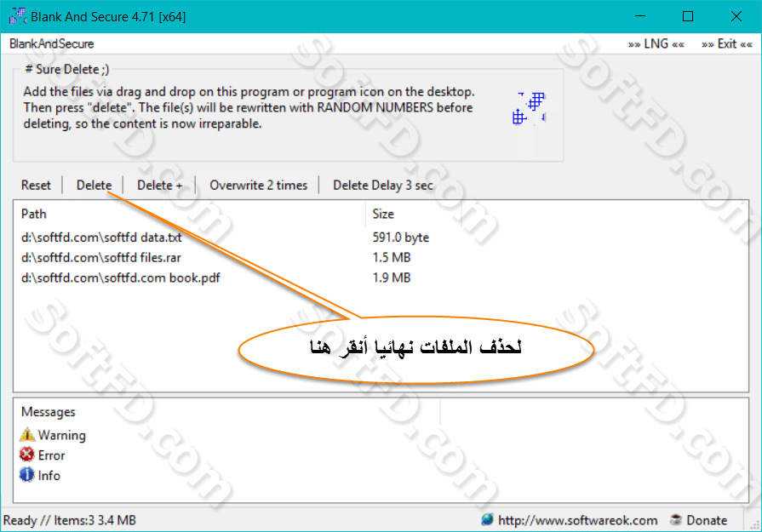Image resolution: width=762 pixels, height=532 pixels.
Task: Click the 1.5 MB size value
Action: [x=392, y=258]
